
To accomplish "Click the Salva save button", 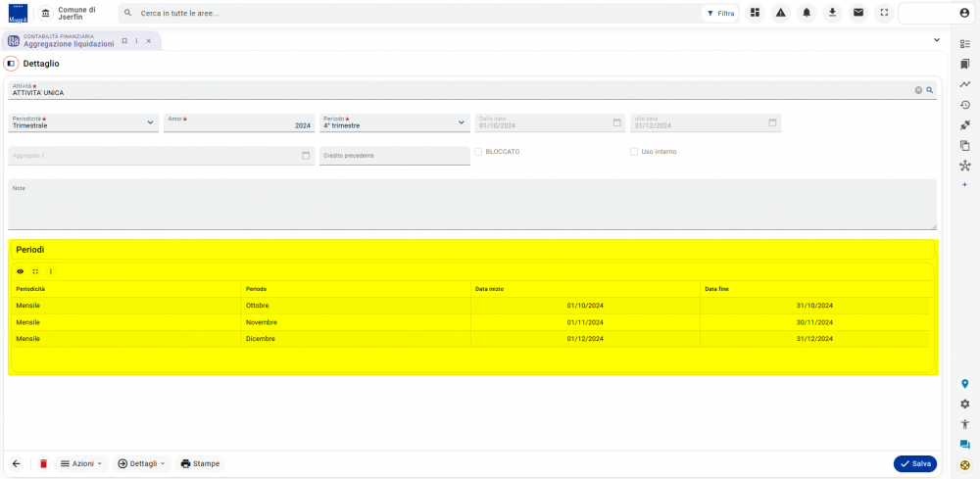I will click(x=915, y=463).
